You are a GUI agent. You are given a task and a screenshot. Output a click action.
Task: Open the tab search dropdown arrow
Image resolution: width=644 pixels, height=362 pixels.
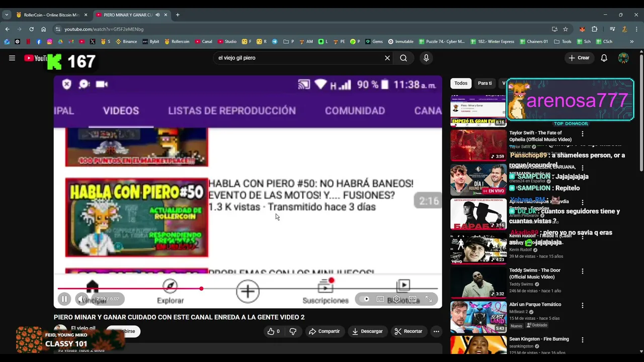[7, 15]
